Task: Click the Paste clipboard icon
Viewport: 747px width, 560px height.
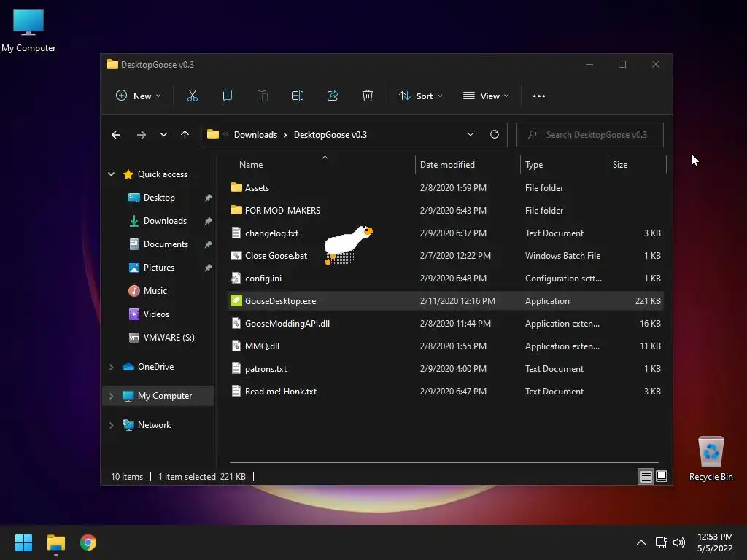Action: pyautogui.click(x=263, y=96)
